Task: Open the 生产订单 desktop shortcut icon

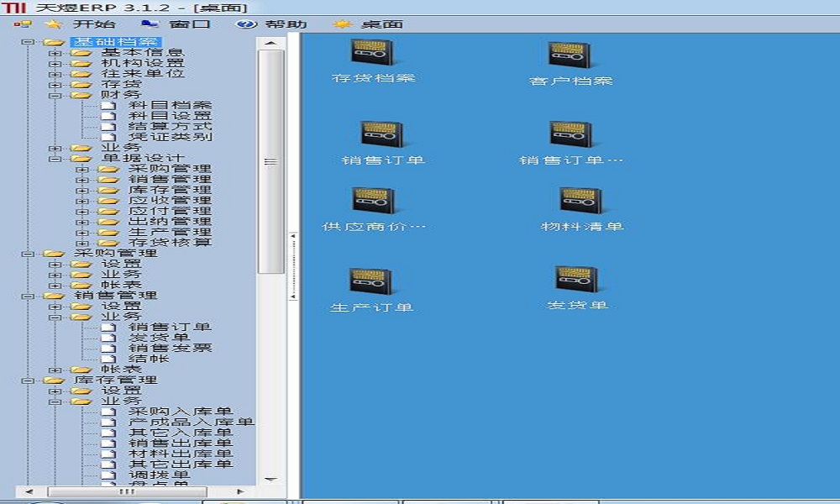Action: (371, 282)
